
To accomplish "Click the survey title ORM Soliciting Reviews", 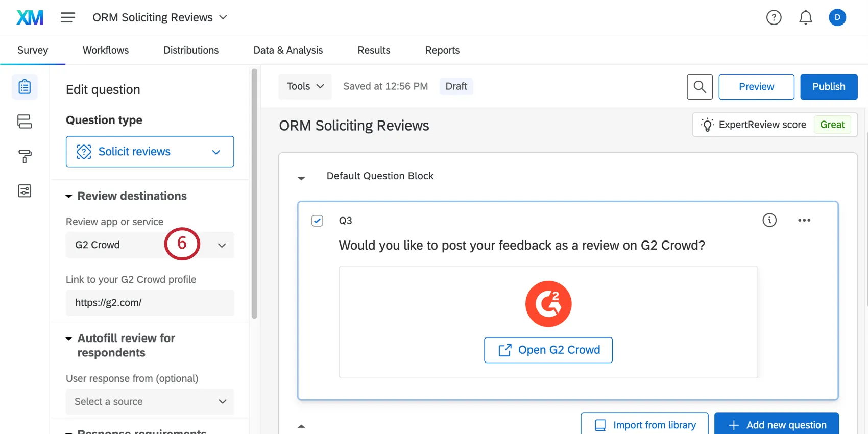I will coord(354,126).
